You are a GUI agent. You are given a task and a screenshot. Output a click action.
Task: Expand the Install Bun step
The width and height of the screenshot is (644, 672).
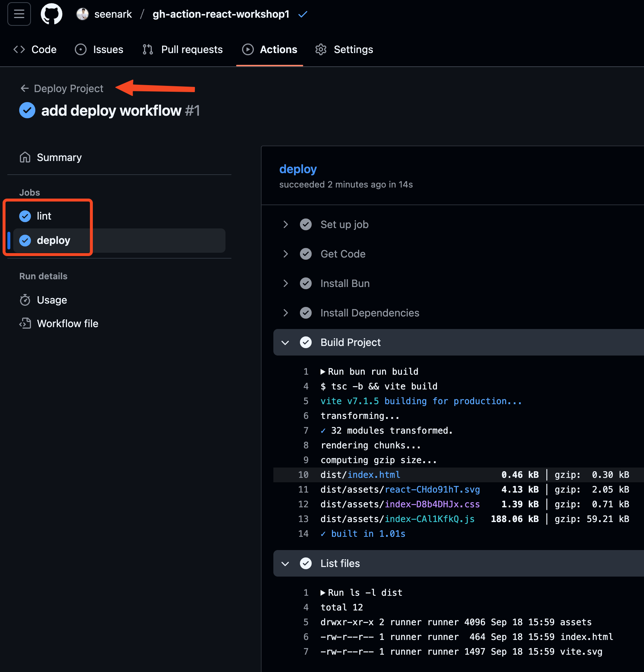click(286, 283)
